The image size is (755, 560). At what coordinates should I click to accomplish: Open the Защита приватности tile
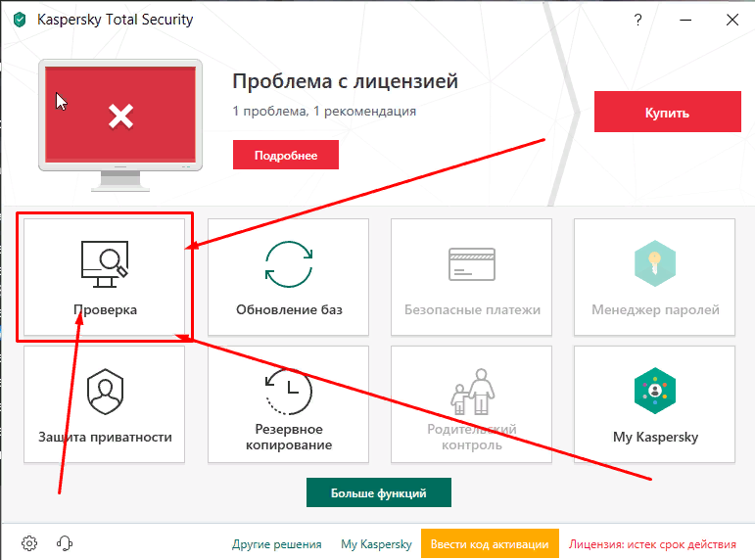[x=105, y=404]
